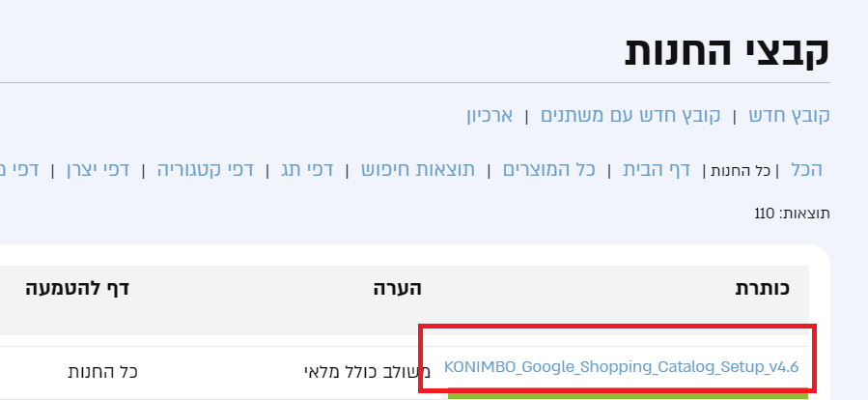Open the KONIMBO_Google_Shopping_Catalog_Setup_v4.6 file
The height and width of the screenshot is (400, 868).
622,366
